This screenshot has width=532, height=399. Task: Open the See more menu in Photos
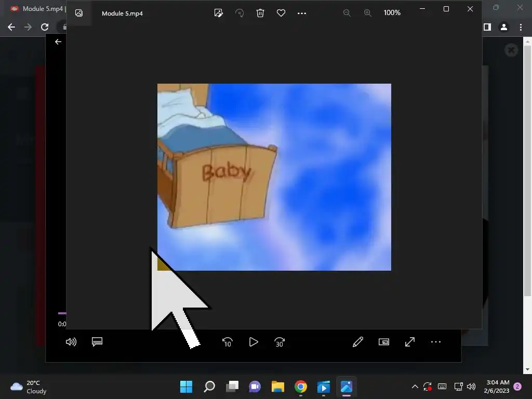(x=302, y=13)
